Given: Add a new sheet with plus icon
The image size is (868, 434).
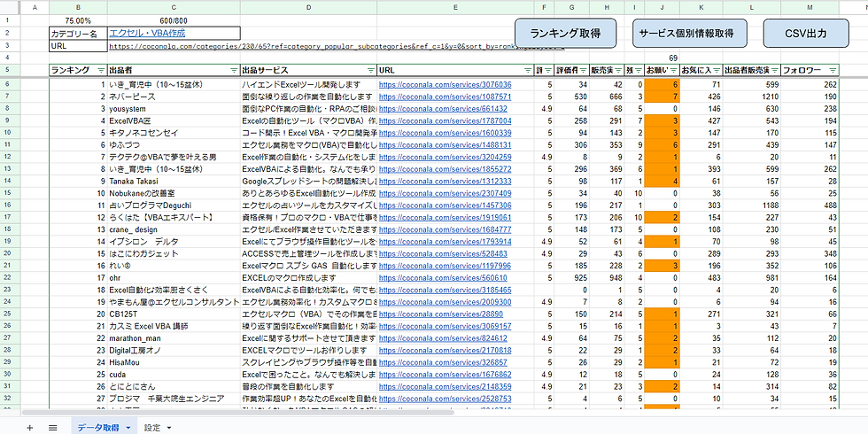Looking at the screenshot, I should (30, 427).
